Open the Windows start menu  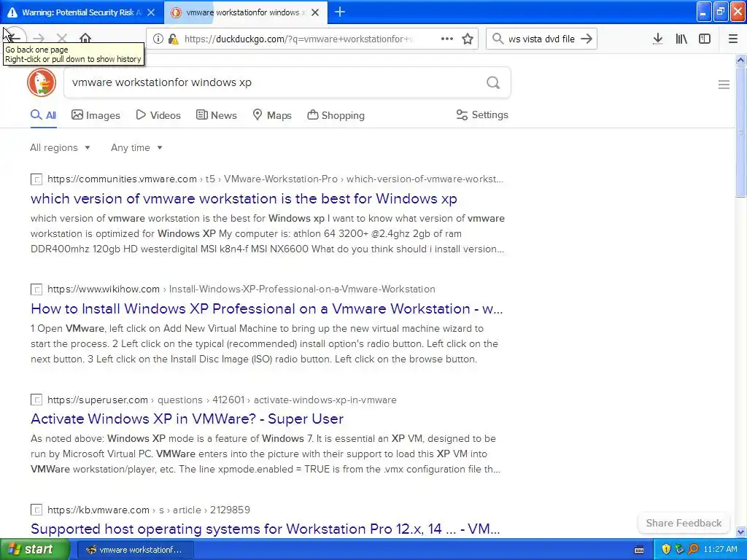[x=35, y=550]
